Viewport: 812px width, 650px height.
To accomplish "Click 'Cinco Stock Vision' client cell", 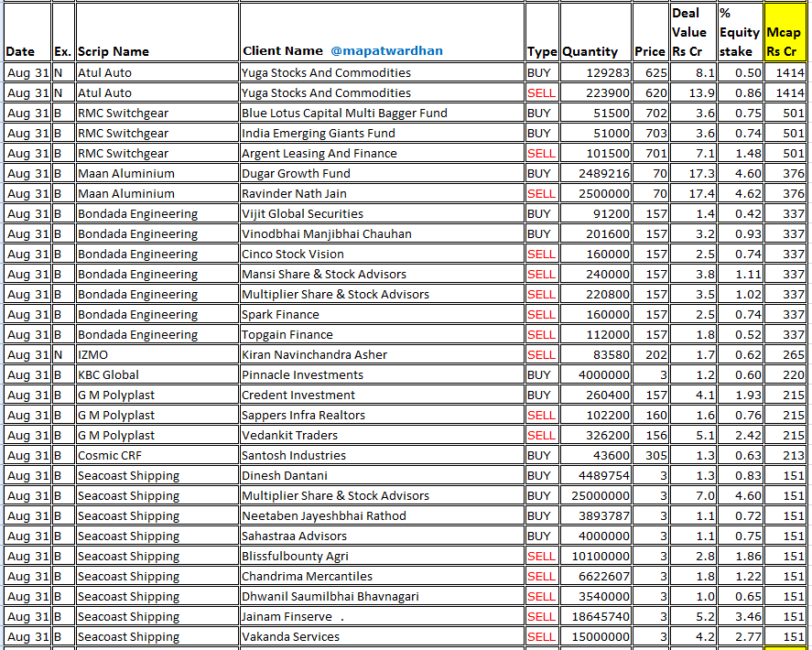I will tap(382, 254).
